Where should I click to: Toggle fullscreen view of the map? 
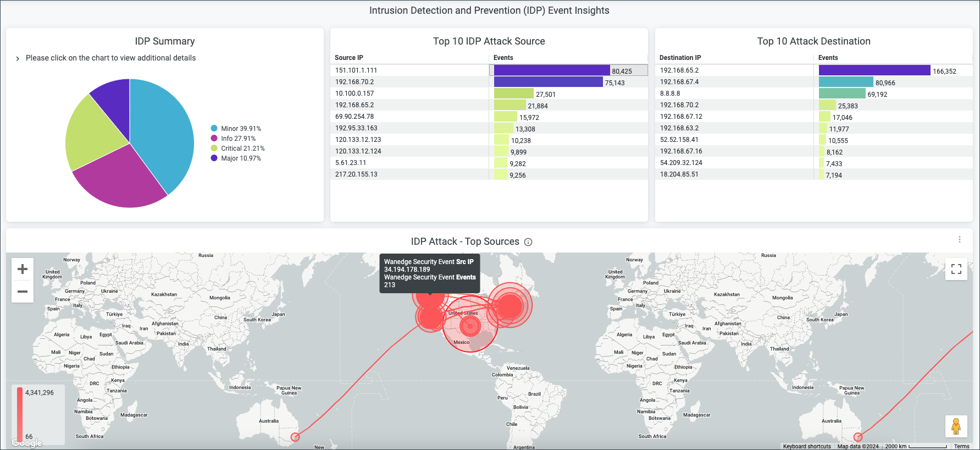tap(956, 269)
